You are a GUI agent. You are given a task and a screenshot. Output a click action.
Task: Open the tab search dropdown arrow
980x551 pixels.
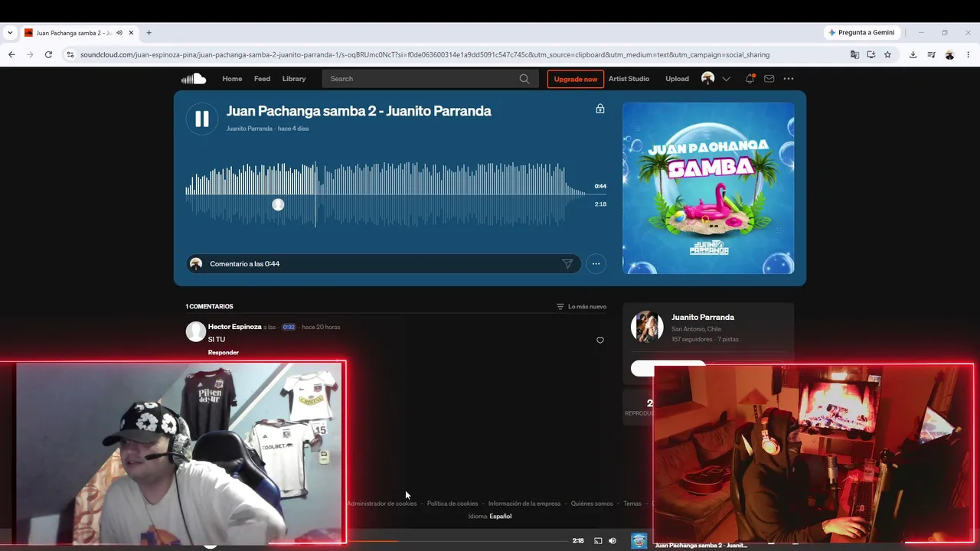[10, 33]
